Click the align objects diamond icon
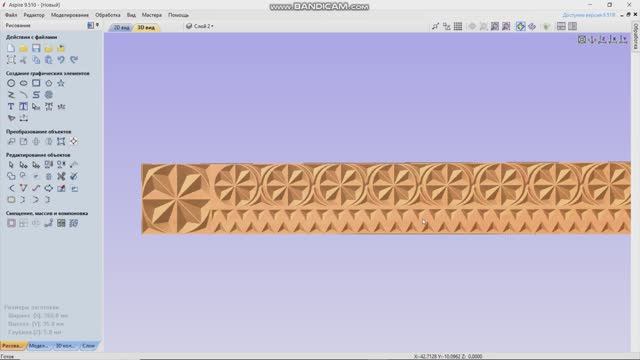640x360 pixels. click(73, 142)
